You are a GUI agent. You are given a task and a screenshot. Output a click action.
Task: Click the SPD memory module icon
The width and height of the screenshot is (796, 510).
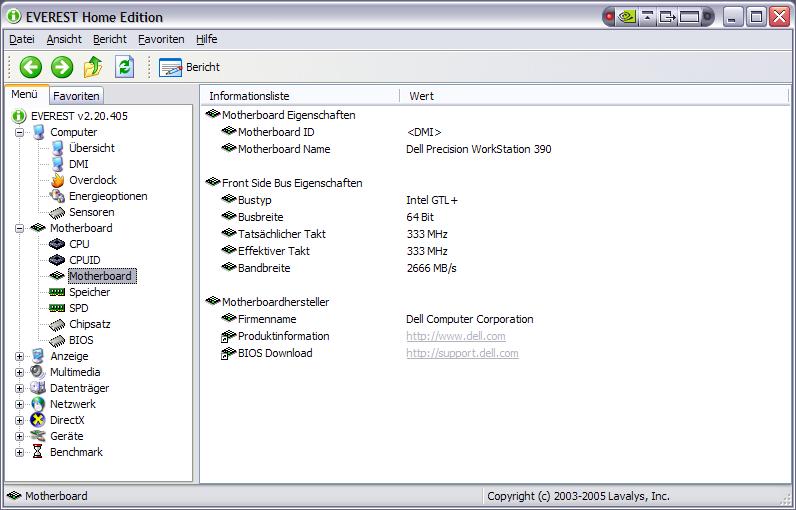click(57, 308)
